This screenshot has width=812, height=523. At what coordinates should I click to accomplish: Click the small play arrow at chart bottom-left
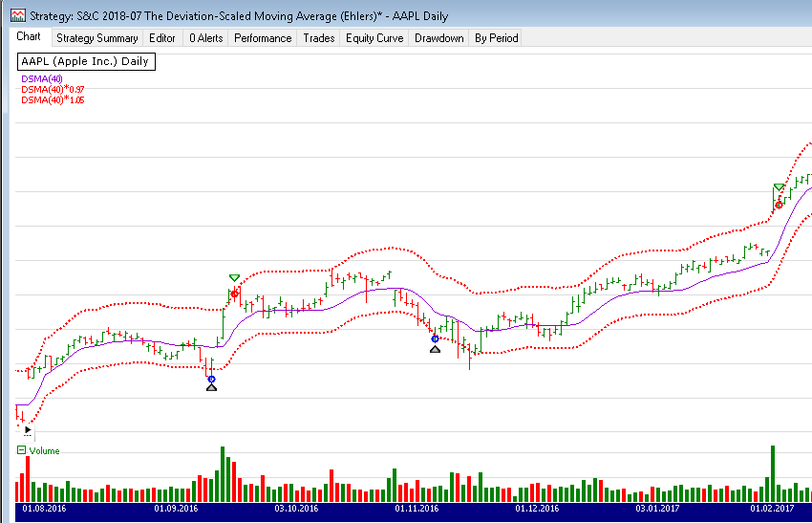(28, 431)
